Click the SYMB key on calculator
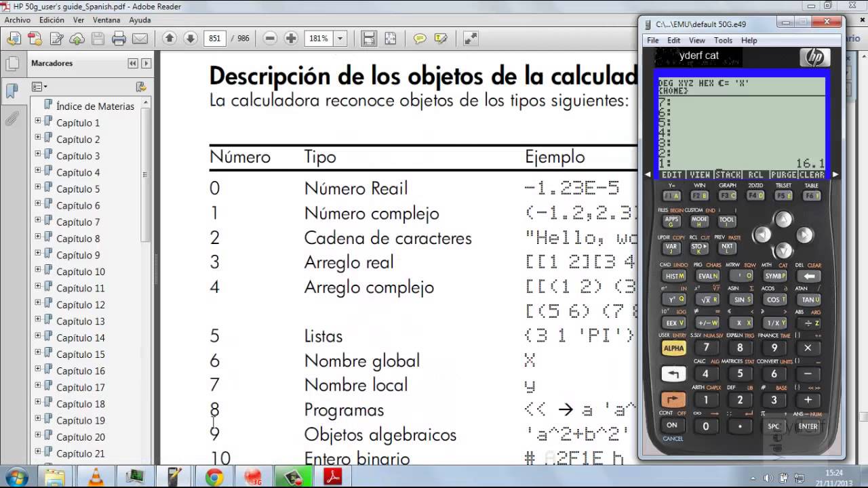Viewport: 868px width, 488px height. [774, 276]
